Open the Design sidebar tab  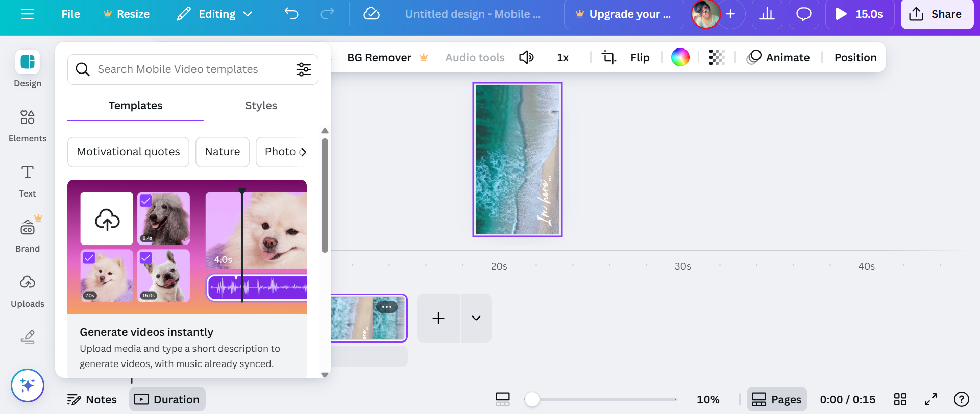(x=28, y=69)
